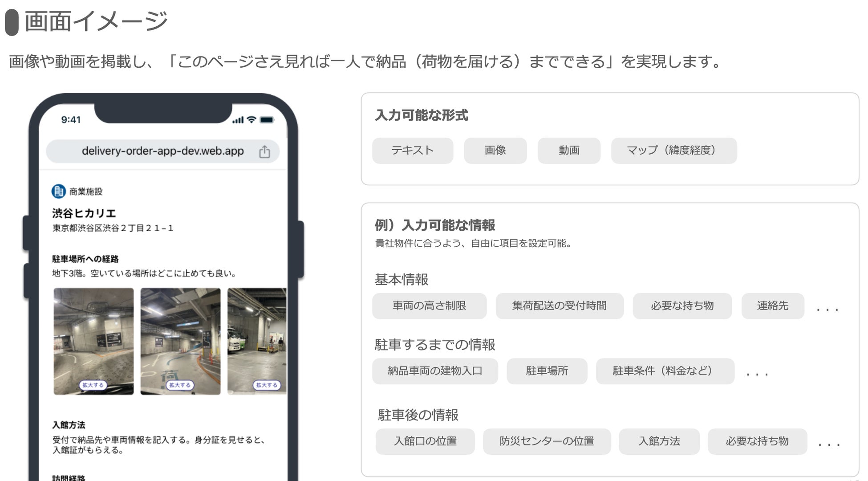This screenshot has width=868, height=481.
Task: Select the テキスト format chip
Action: point(412,151)
